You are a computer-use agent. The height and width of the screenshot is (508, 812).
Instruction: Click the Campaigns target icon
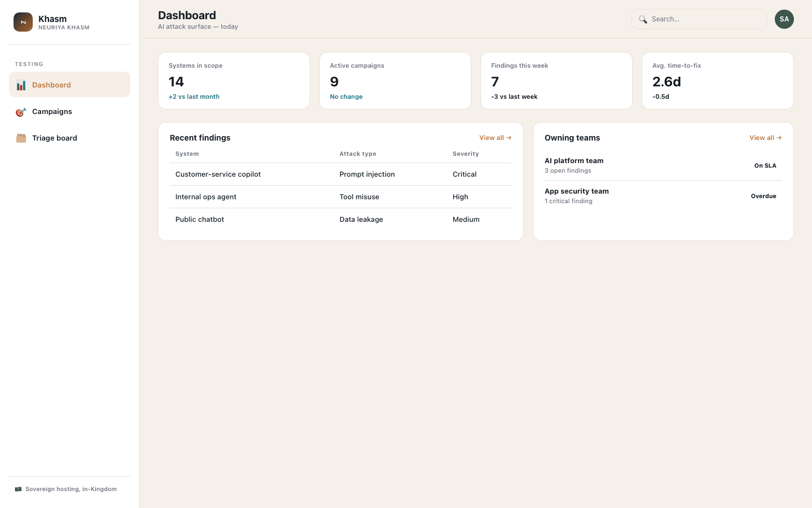pos(21,112)
